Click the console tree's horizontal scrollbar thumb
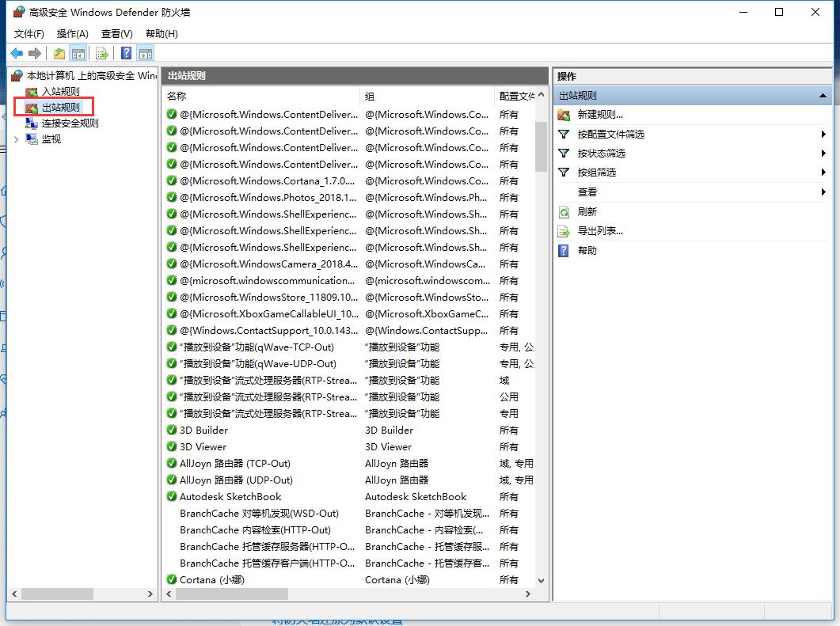 click(x=57, y=594)
